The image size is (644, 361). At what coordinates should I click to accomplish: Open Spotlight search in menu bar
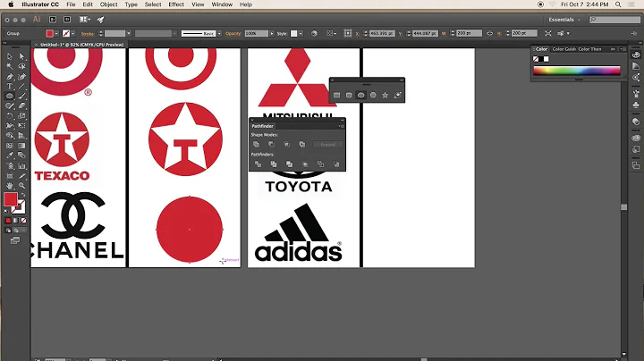click(618, 4)
